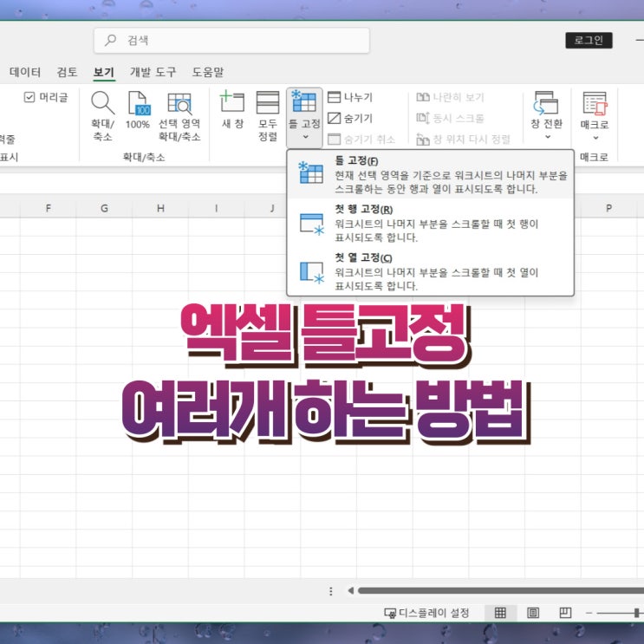Click the Macros icon (매크로)
Screen dimensions: 644x644
595,103
